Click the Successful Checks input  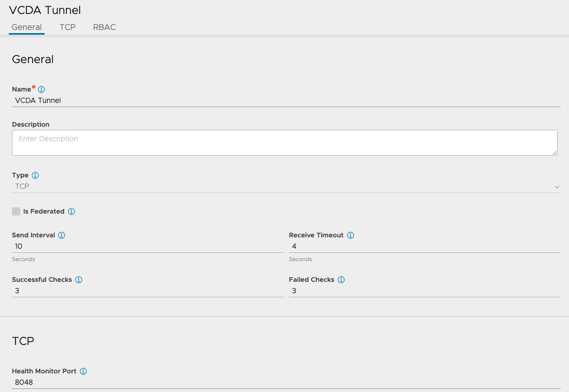[x=148, y=291]
